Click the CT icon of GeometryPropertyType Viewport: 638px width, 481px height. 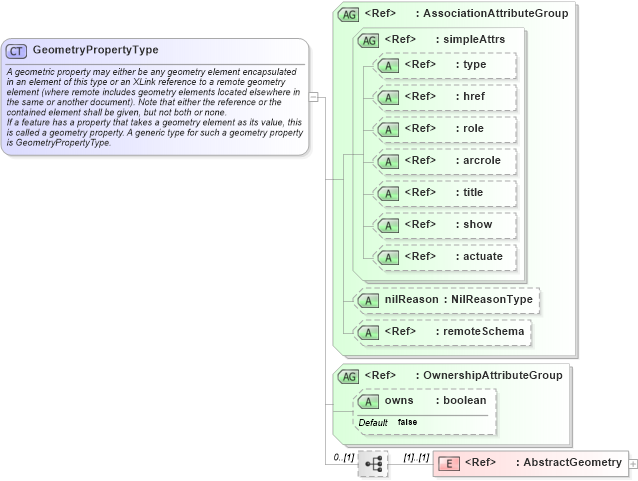click(x=16, y=51)
